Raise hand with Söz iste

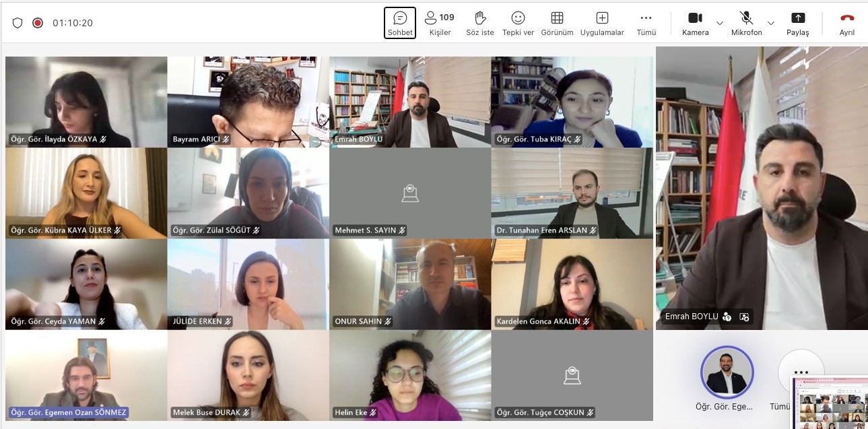(x=479, y=23)
